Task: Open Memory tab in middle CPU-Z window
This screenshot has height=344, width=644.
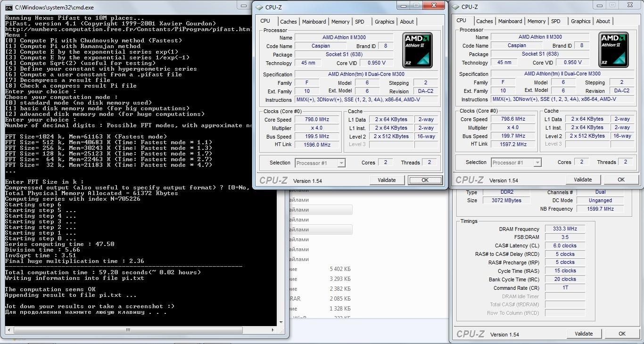Action: pyautogui.click(x=340, y=22)
